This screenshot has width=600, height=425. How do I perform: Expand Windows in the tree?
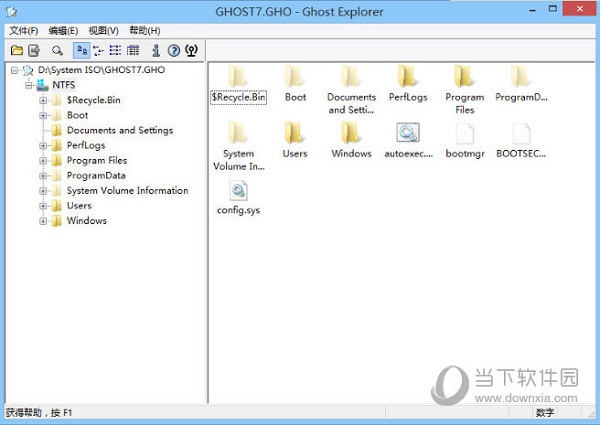pyautogui.click(x=43, y=221)
